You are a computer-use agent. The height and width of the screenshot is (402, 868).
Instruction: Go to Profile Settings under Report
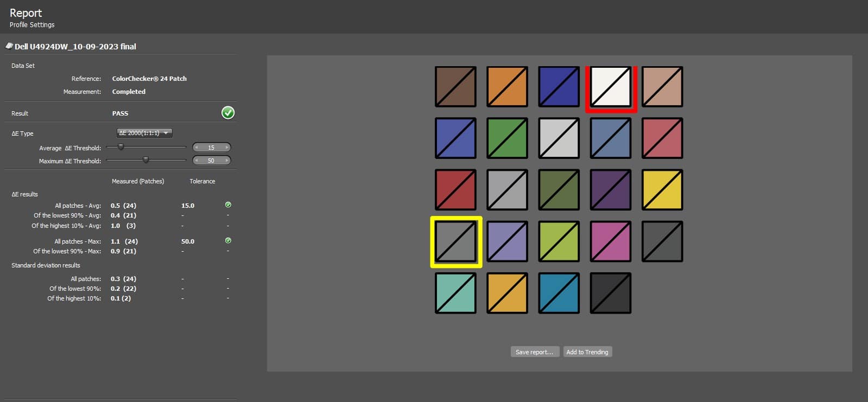click(32, 25)
